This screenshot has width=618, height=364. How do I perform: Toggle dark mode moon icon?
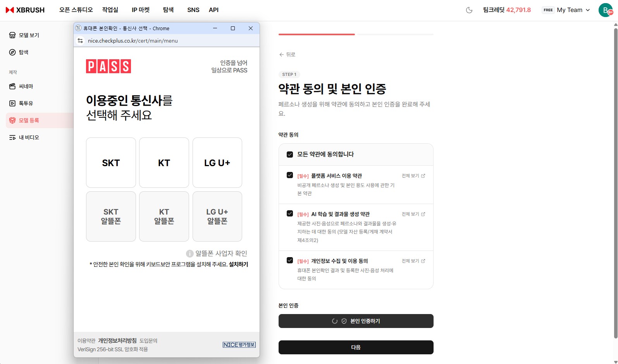469,10
